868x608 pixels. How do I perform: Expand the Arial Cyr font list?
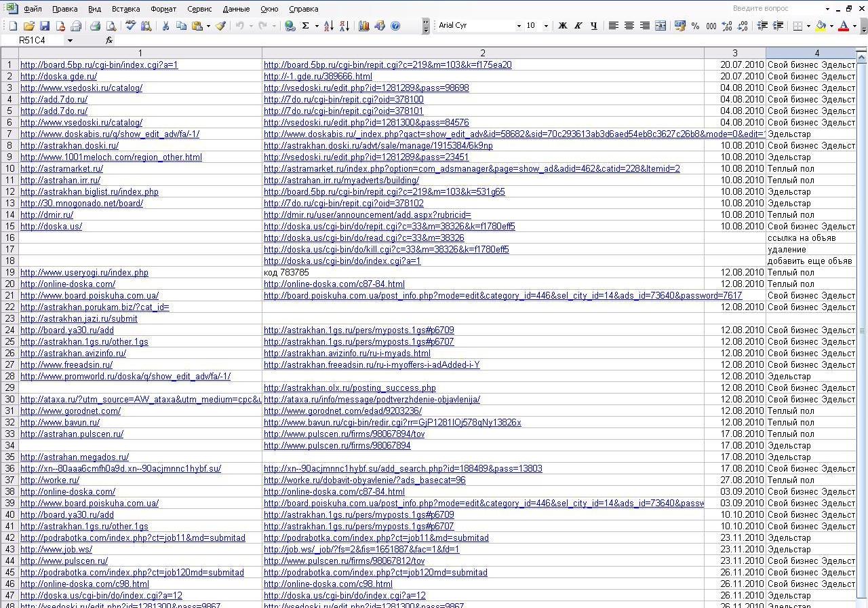519,26
